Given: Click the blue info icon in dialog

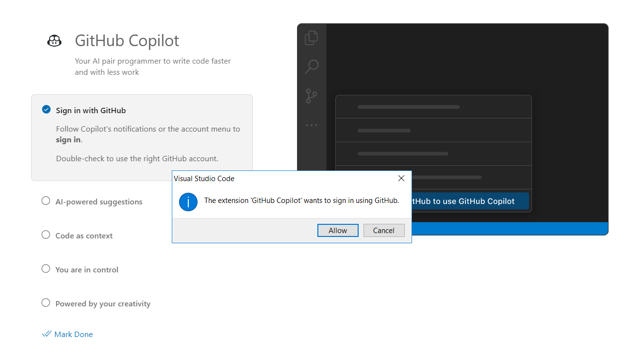Looking at the screenshot, I should [x=188, y=202].
